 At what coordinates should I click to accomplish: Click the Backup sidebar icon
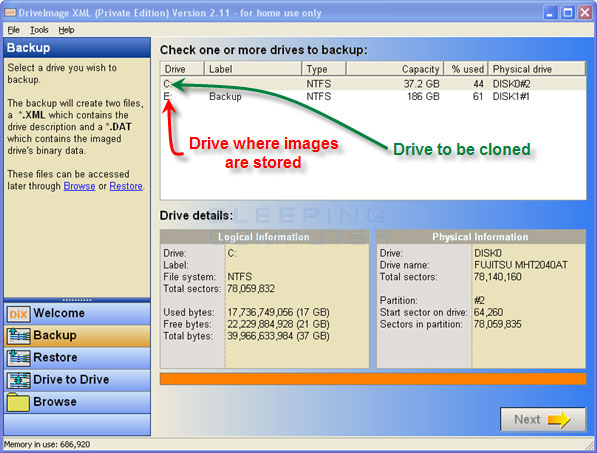coord(18,336)
